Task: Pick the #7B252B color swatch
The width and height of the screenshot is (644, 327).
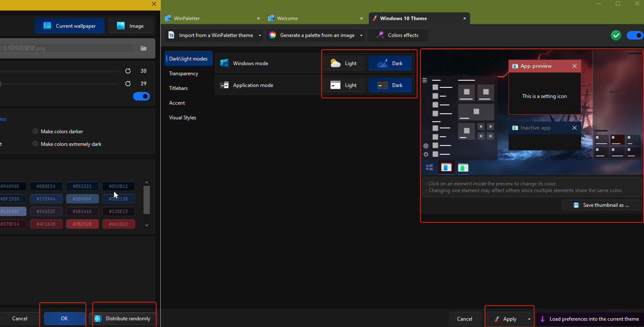Action: (x=82, y=224)
